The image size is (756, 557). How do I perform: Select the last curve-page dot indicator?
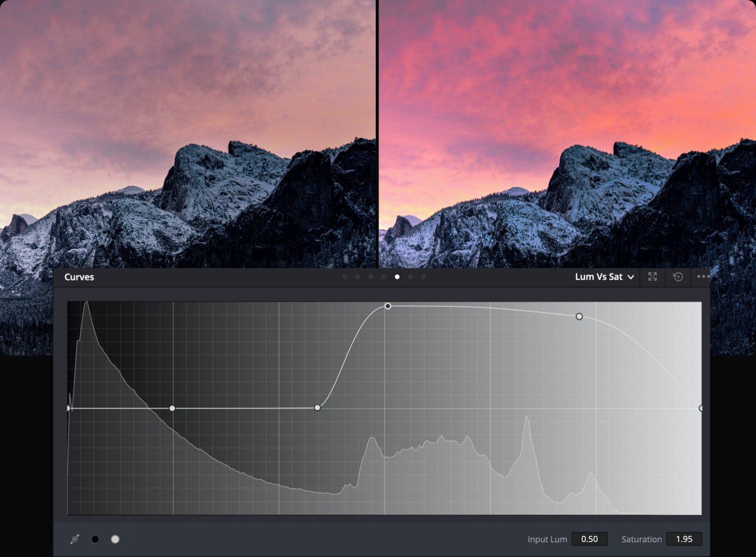coord(423,277)
